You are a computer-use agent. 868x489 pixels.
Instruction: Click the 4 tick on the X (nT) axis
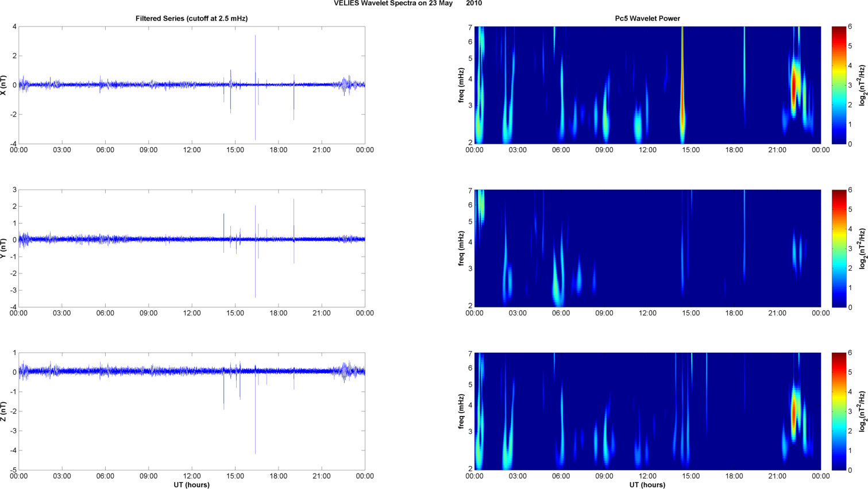[14, 26]
